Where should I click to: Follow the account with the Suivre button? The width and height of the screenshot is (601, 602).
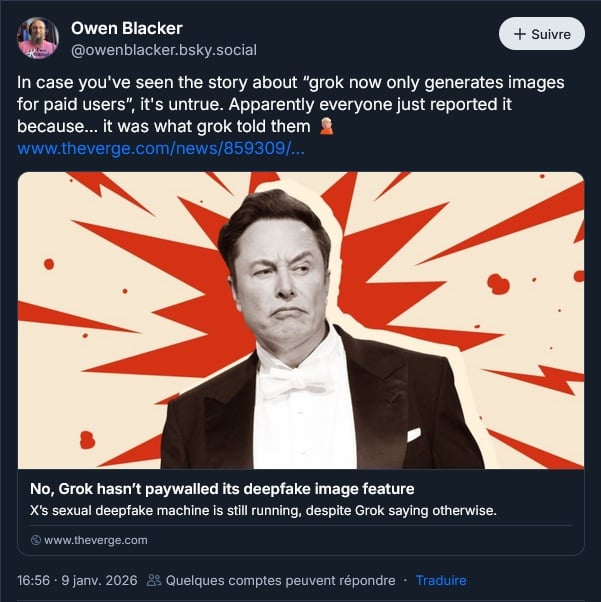541,34
